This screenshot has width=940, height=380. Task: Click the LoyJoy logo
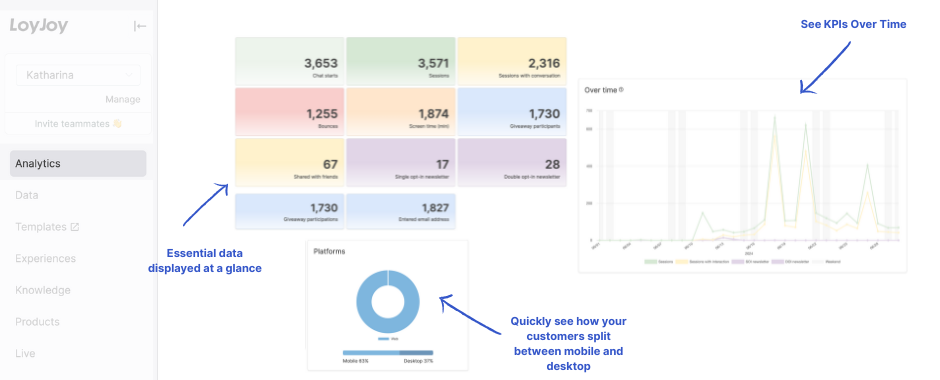click(38, 26)
